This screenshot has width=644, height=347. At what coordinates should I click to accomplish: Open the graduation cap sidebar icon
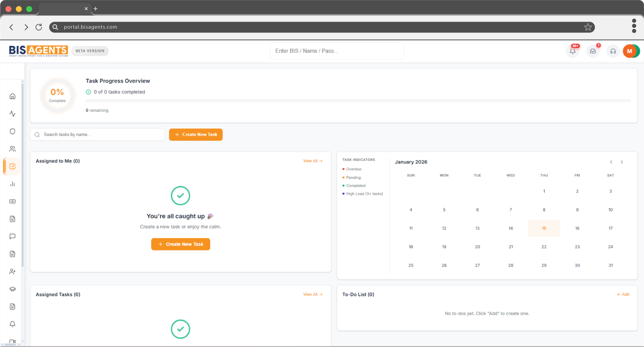(x=12, y=289)
